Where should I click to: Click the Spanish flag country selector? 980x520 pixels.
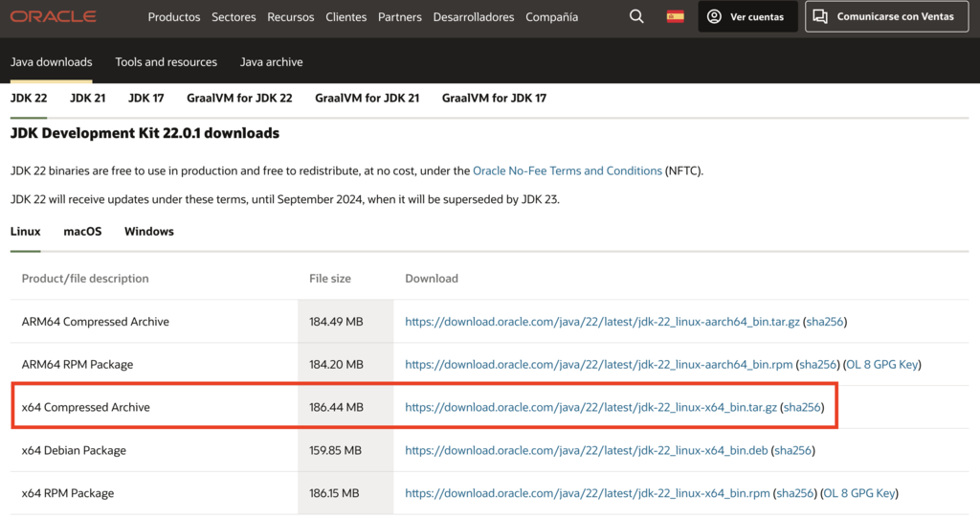[x=676, y=17]
